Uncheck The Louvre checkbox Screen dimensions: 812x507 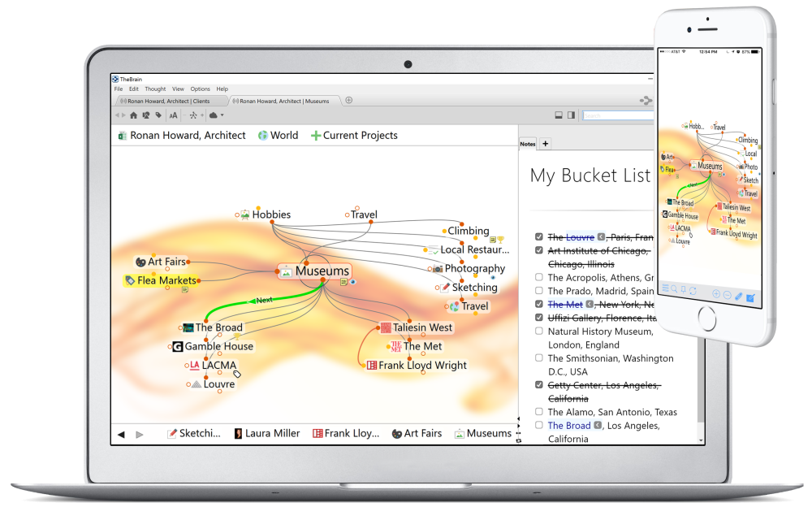pyautogui.click(x=539, y=236)
